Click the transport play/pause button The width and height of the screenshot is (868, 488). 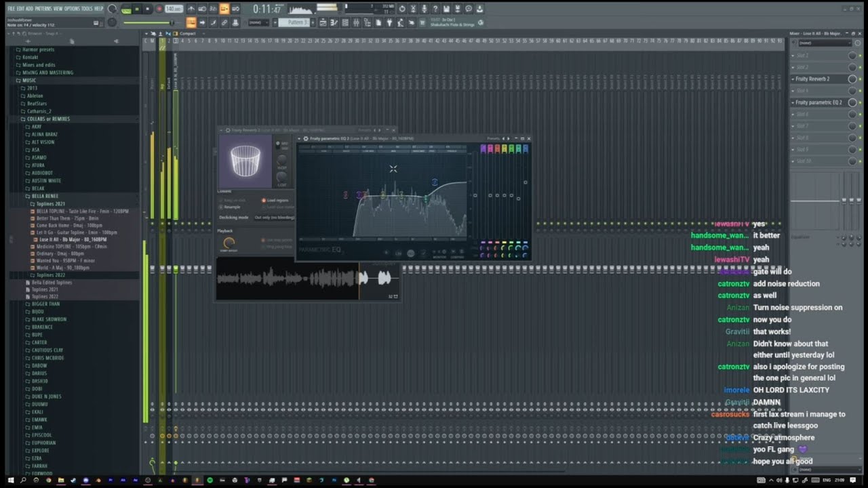[x=137, y=9]
